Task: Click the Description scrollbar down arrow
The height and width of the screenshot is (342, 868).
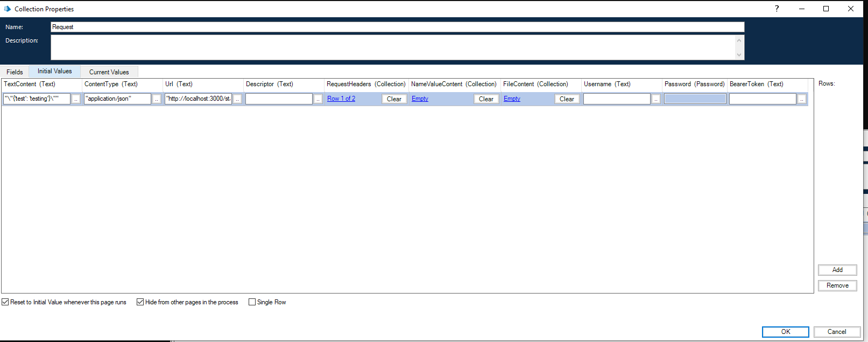Action: tap(739, 54)
